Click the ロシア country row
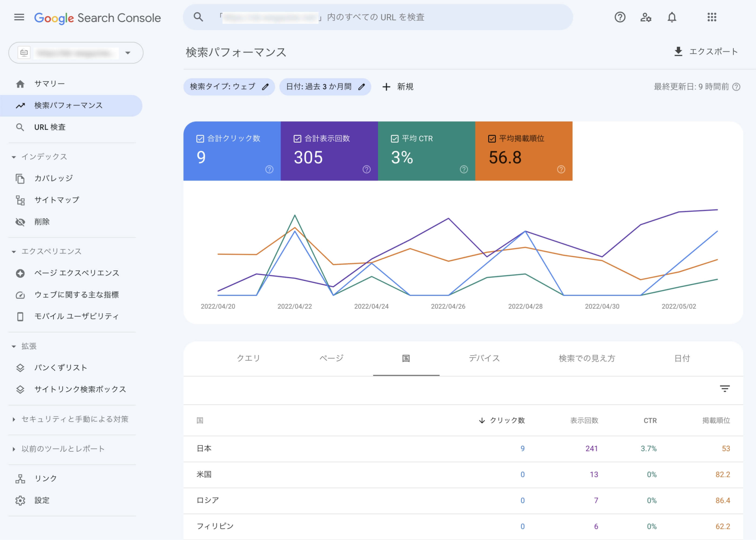The width and height of the screenshot is (756, 540). click(463, 500)
